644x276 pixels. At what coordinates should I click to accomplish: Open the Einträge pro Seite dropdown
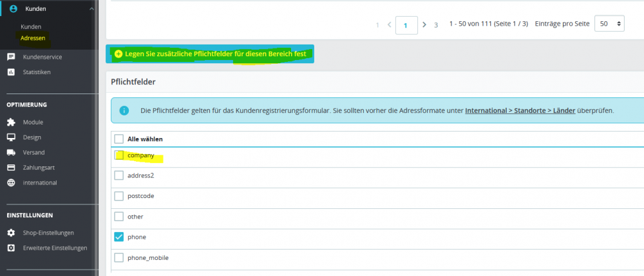pyautogui.click(x=609, y=24)
